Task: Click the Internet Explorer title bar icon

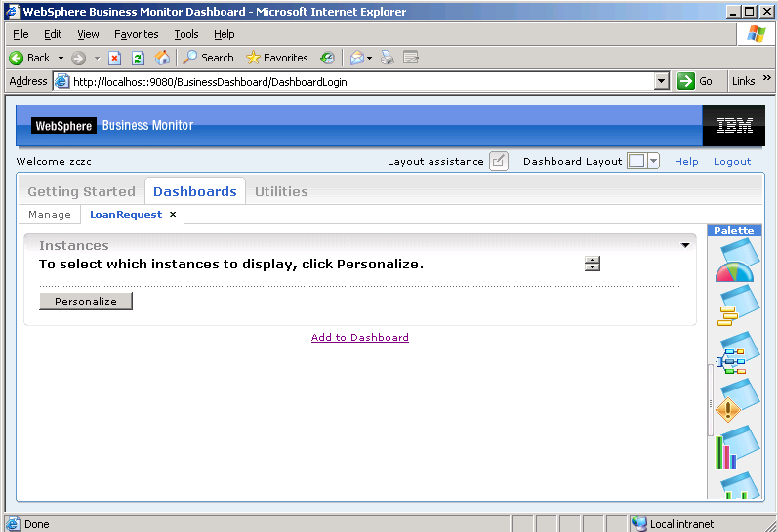Action: pos(13,11)
